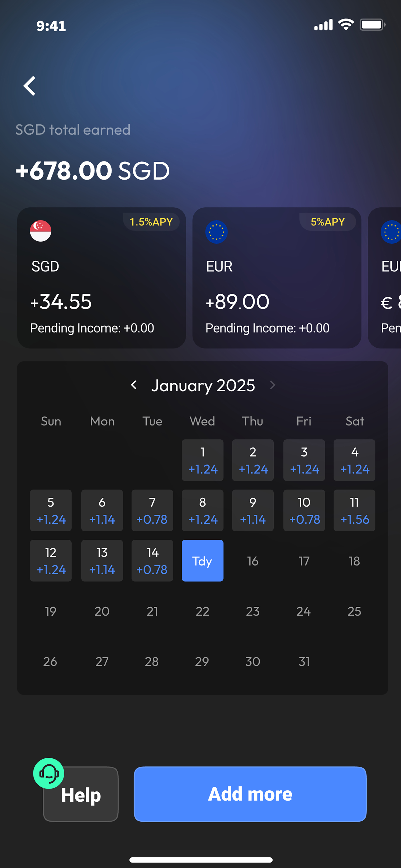
Task: Tap the back arrow icon
Action: click(30, 86)
